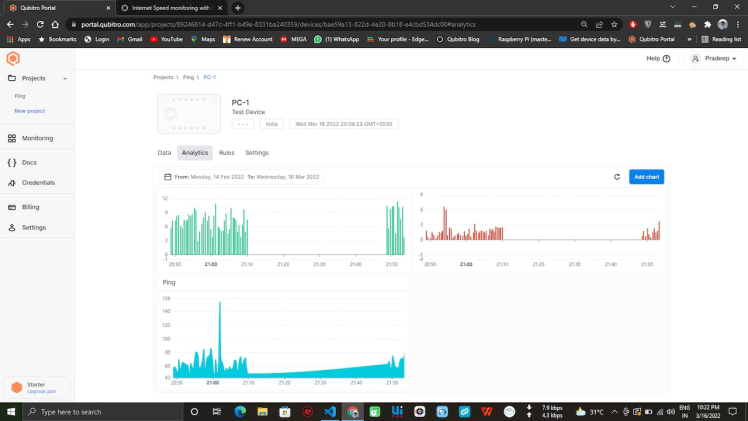748x421 pixels.
Task: Click the green bar chart
Action: (x=284, y=230)
